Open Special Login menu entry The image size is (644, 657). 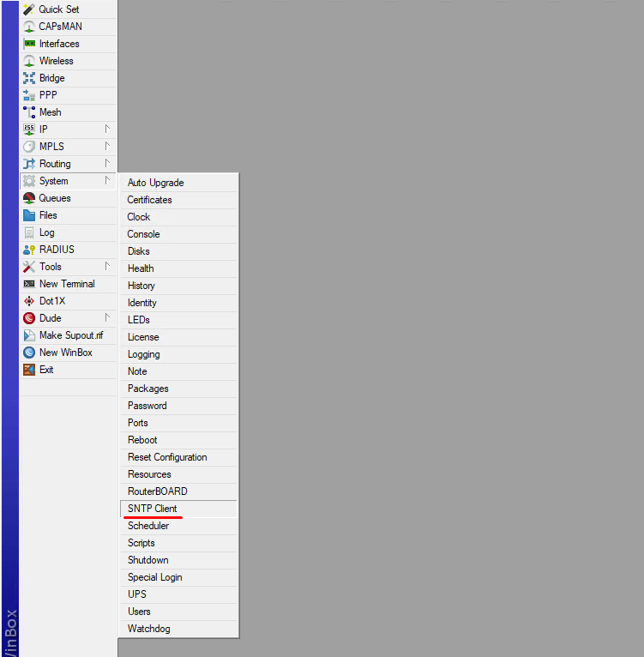[x=178, y=578]
